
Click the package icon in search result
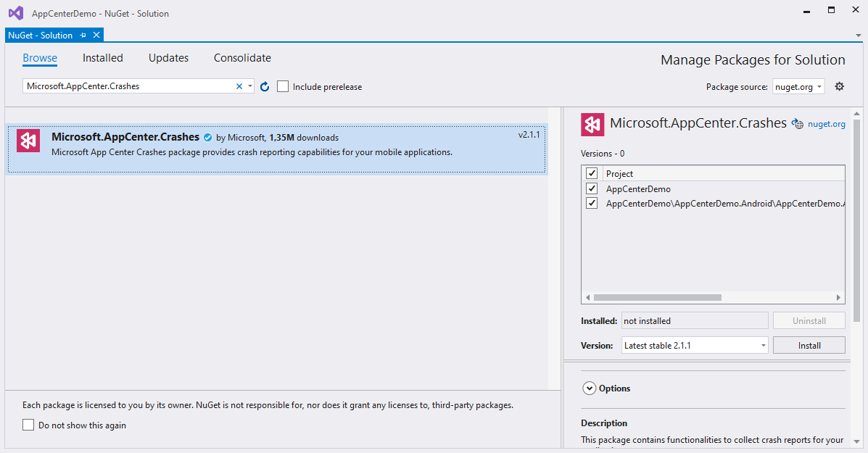[29, 141]
